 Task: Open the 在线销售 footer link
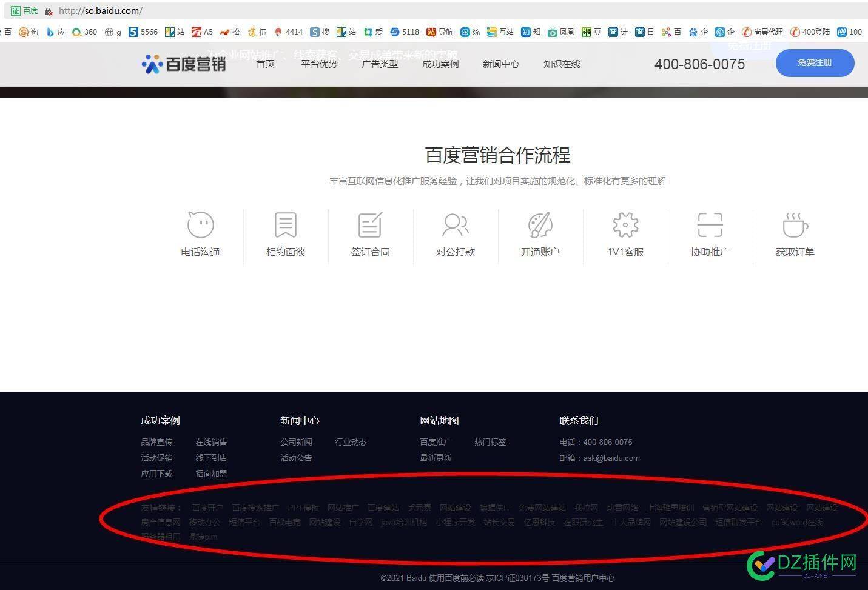coord(211,442)
